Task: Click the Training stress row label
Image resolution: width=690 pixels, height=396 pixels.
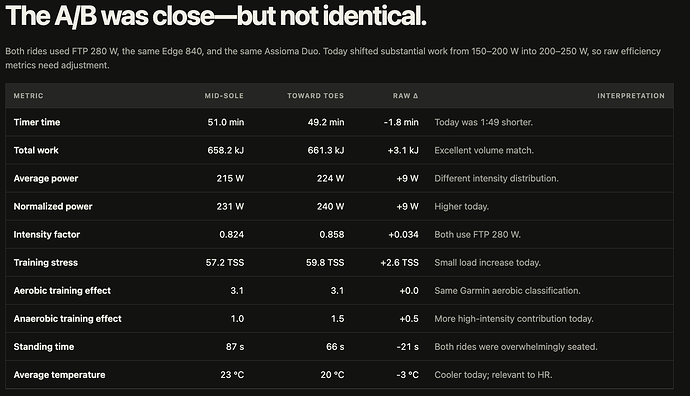Action: click(46, 263)
